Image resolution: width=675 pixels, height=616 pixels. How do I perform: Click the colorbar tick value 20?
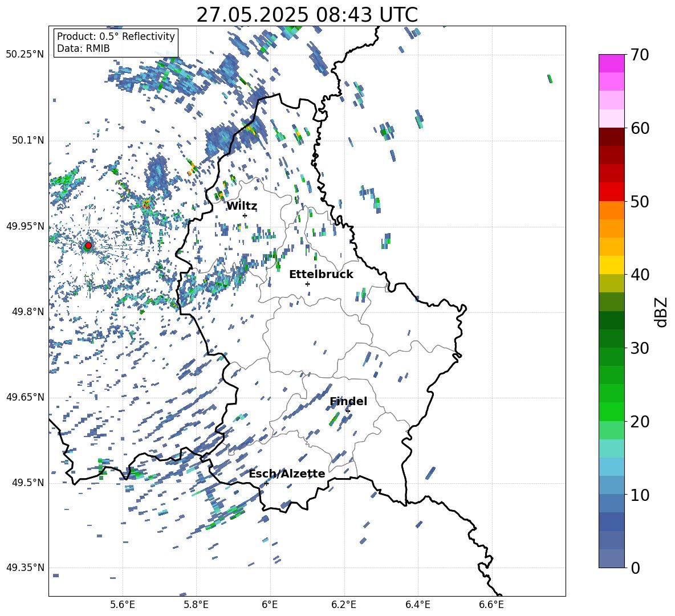tap(639, 422)
